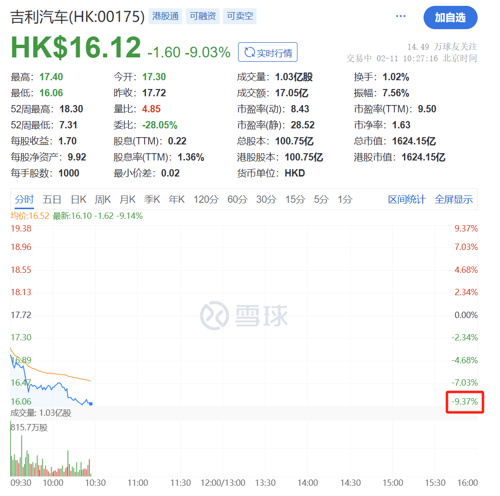This screenshot has width=500, height=496.
Task: Open the 月K chart tab
Action: point(127,199)
